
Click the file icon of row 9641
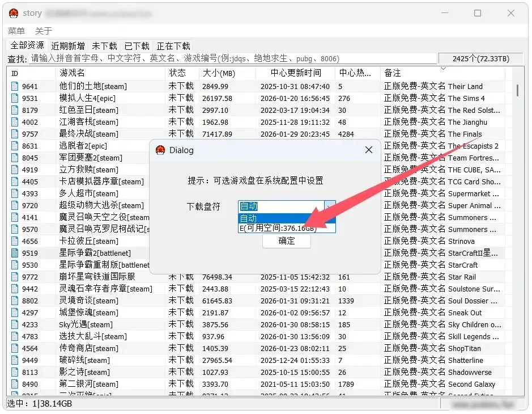coord(15,86)
